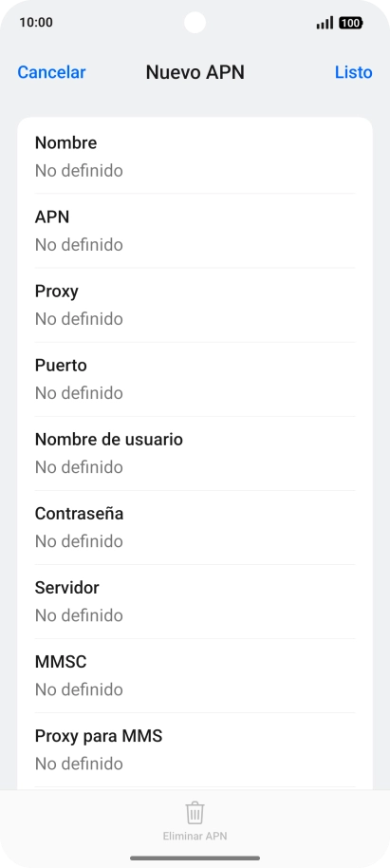Viewport: 390px width, 868px height.
Task: Tap the Nuevo APN page title
Action: tap(195, 72)
